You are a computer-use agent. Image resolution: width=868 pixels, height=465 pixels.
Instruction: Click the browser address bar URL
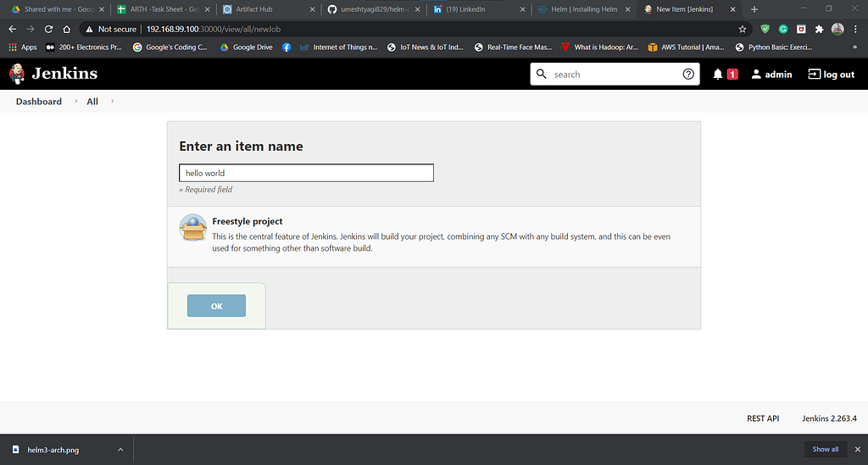(x=213, y=30)
